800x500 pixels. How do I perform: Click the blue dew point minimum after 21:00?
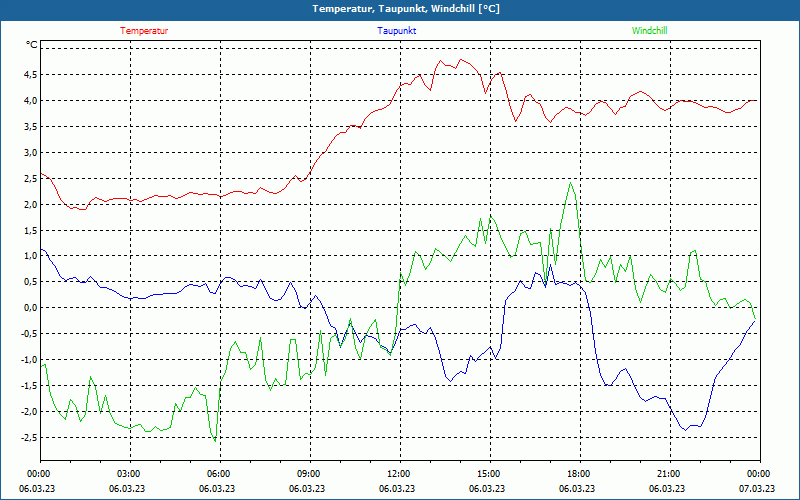686,430
